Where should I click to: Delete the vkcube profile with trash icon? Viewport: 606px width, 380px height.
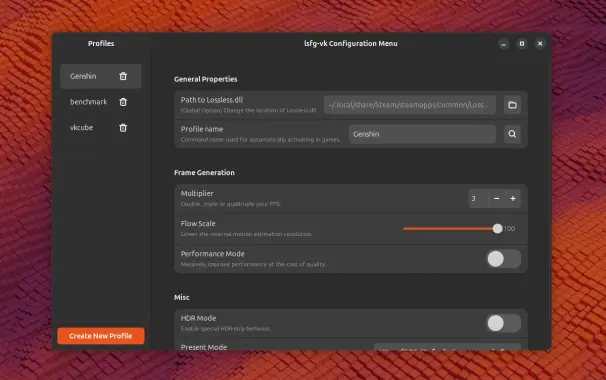click(123, 128)
